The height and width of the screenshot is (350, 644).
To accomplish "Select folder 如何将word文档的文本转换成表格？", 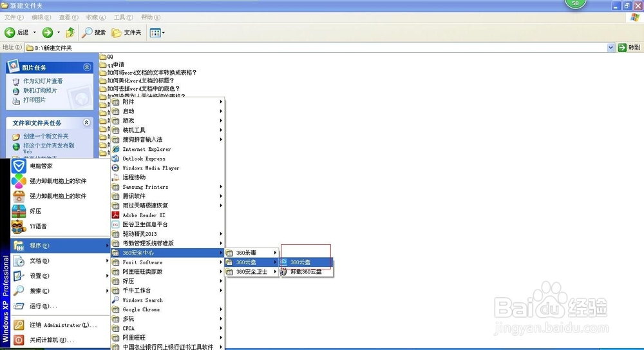I will [148, 72].
